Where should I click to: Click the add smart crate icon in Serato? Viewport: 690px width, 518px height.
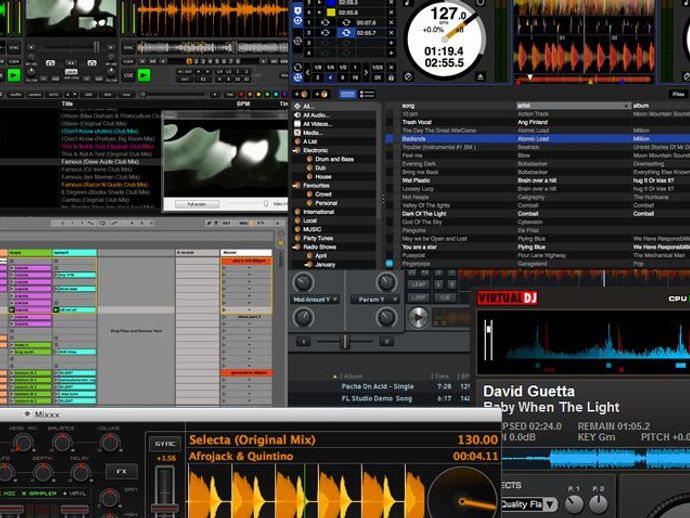point(322,94)
